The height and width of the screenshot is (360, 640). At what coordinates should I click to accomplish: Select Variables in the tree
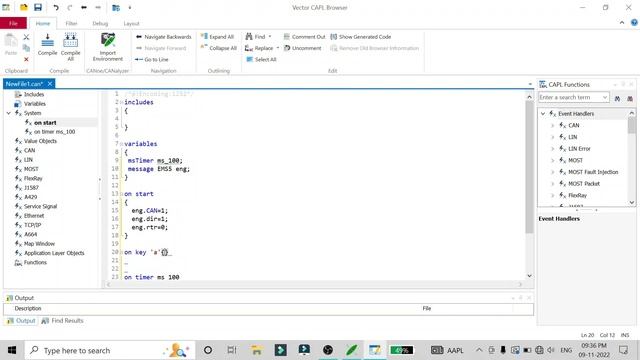click(x=35, y=104)
